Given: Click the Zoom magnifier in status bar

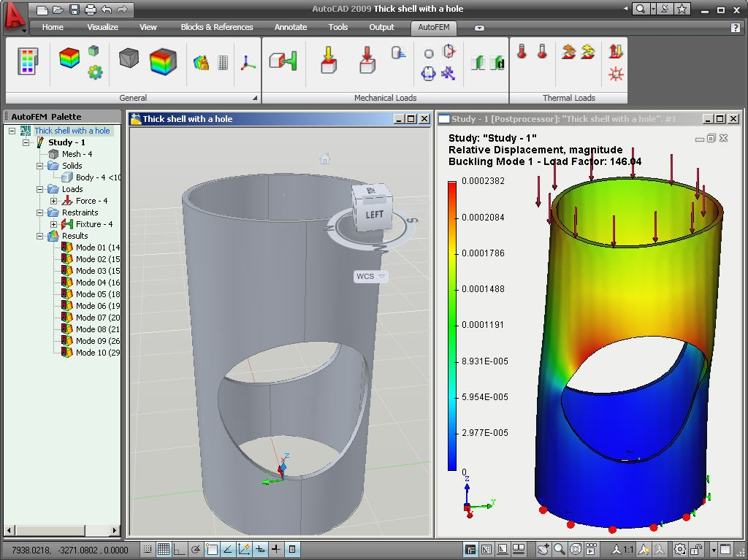Looking at the screenshot, I should tap(559, 550).
